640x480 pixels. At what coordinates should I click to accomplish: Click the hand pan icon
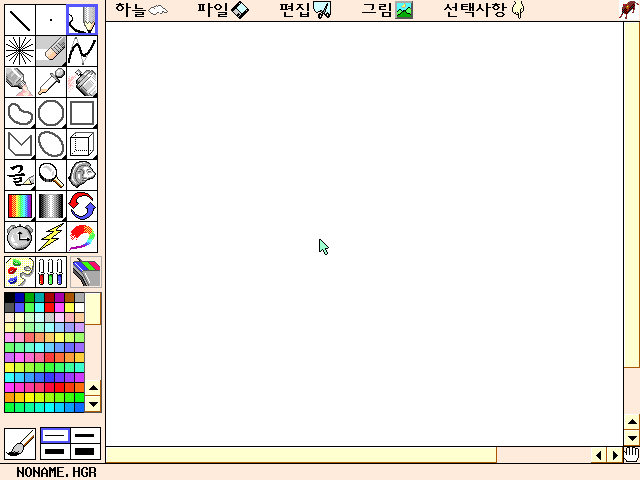point(631,454)
